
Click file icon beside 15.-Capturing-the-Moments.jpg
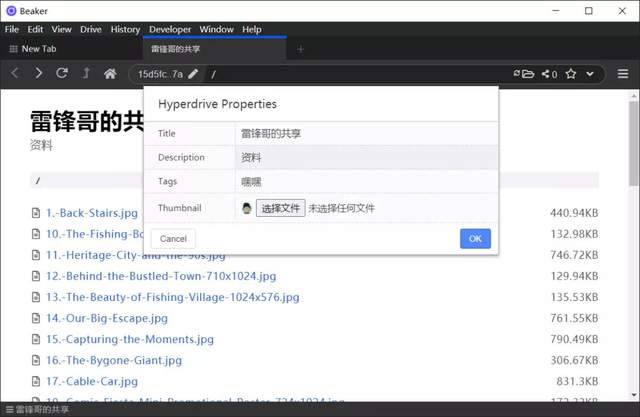tap(36, 339)
